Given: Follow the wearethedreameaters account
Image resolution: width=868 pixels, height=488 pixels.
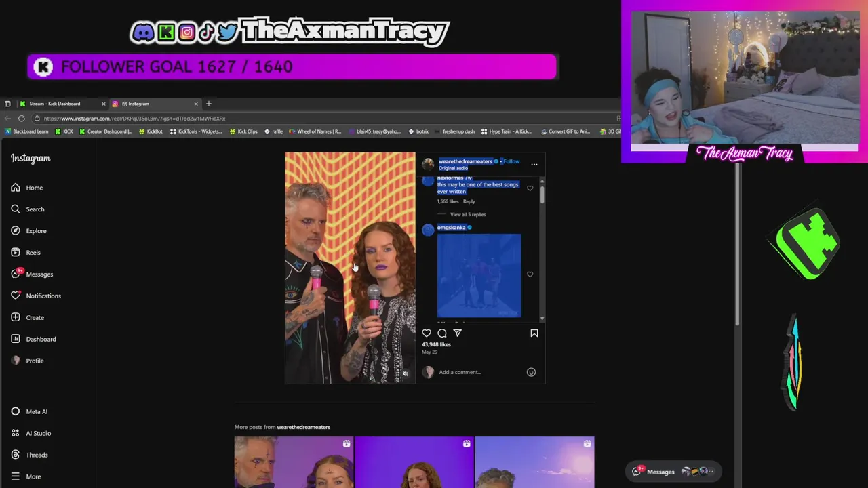Looking at the screenshot, I should [511, 161].
